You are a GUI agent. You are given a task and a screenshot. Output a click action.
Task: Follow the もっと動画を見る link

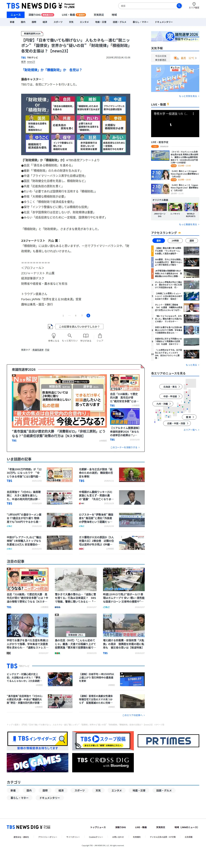(189, 224)
